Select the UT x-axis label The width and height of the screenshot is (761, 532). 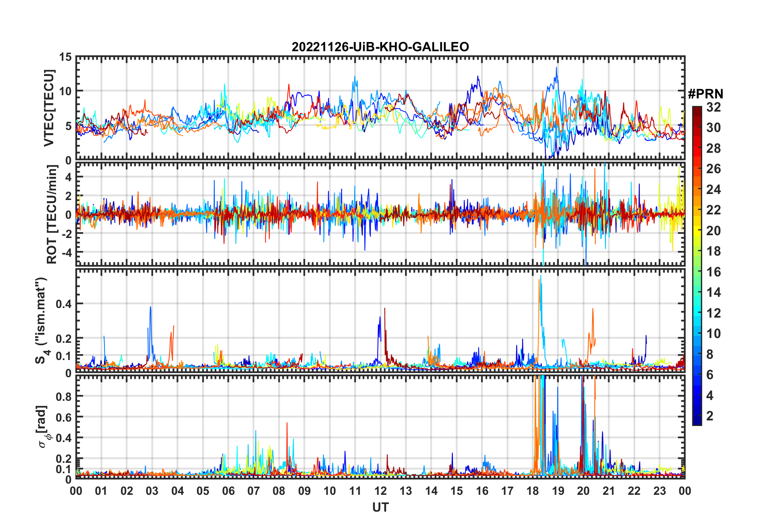coord(380,508)
